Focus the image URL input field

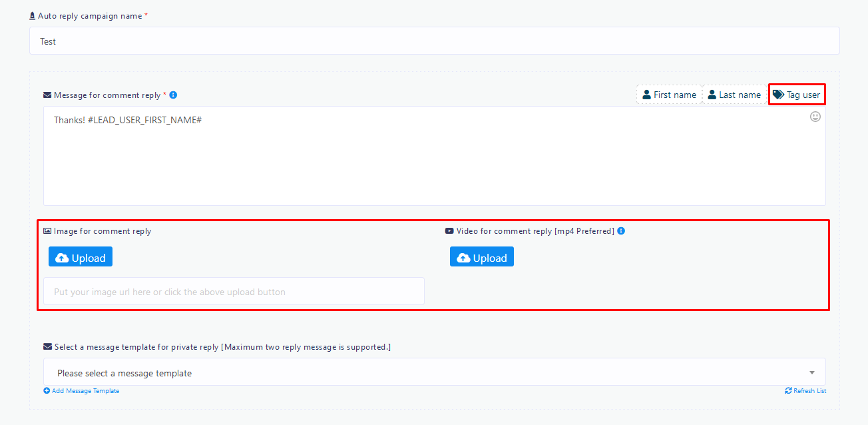[x=234, y=292]
